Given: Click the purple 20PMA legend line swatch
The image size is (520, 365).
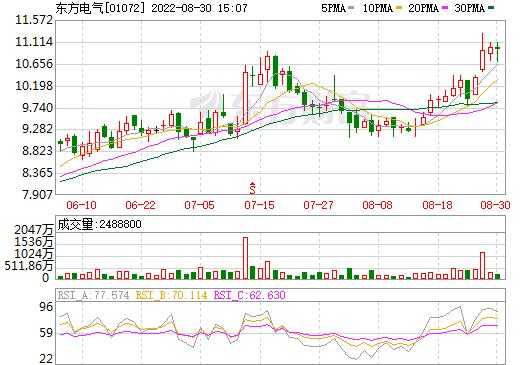Looking at the screenshot, I should point(444,7).
